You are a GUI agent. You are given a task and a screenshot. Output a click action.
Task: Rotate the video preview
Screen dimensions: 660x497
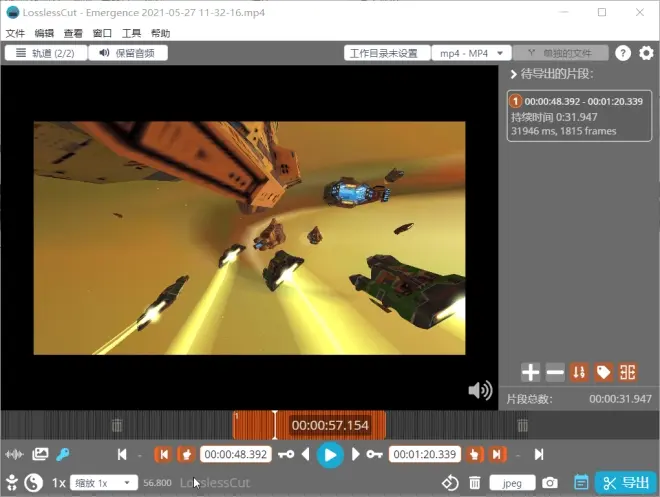(x=450, y=483)
